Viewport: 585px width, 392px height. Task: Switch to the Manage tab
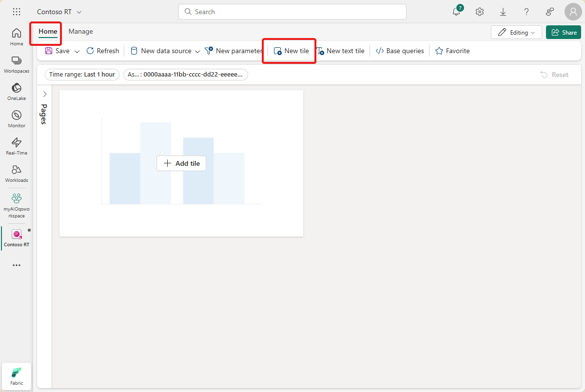tap(80, 31)
